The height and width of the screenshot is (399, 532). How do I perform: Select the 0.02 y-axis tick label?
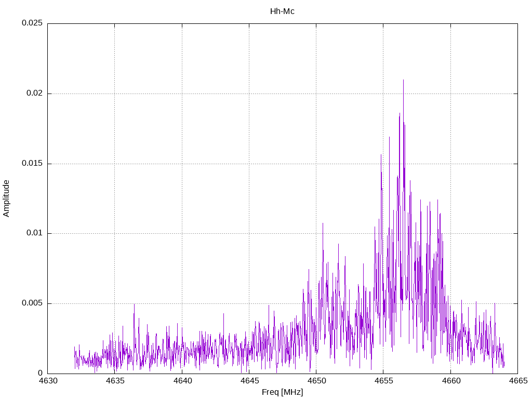[x=34, y=94]
